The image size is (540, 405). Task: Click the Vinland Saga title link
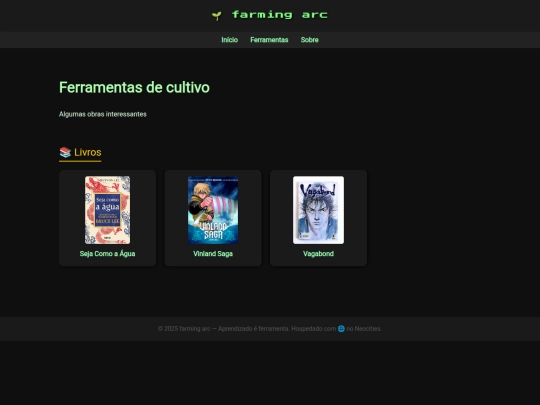click(x=213, y=254)
